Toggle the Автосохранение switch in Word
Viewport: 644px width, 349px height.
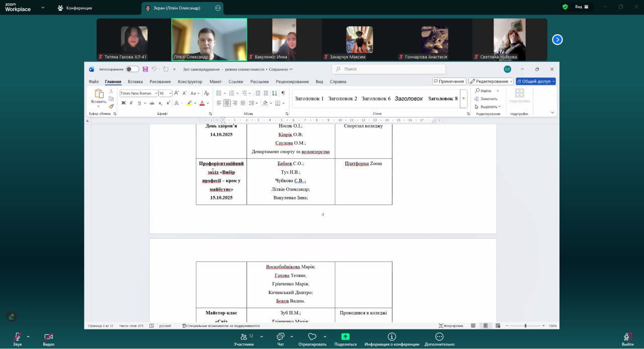[132, 69]
